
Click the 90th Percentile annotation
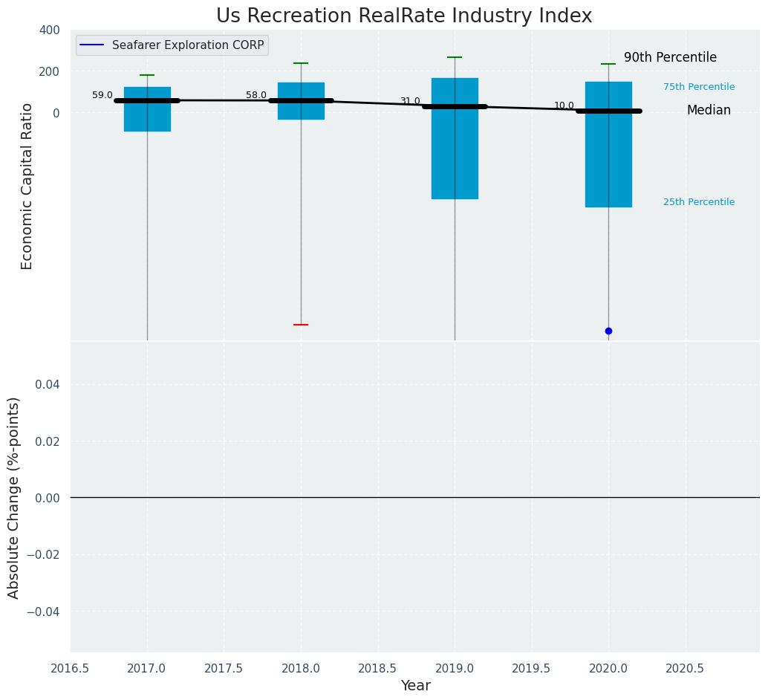[670, 57]
